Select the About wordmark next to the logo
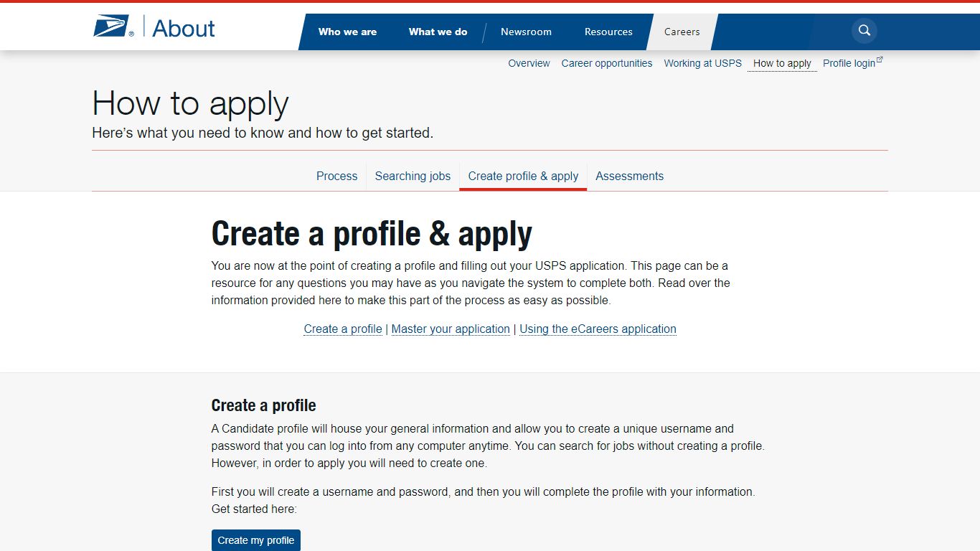980x551 pixels. [x=184, y=29]
